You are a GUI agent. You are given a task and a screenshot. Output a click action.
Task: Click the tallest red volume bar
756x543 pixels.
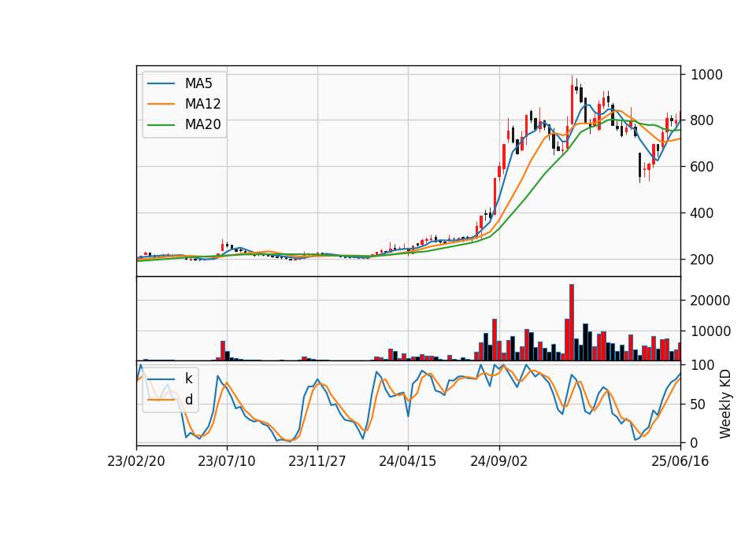click(x=572, y=323)
